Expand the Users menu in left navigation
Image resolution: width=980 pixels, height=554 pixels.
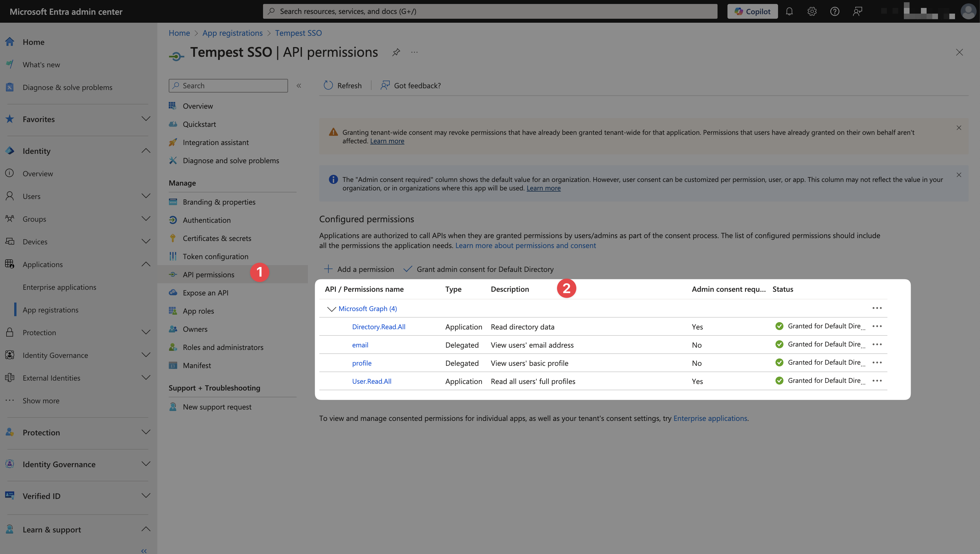(x=145, y=196)
